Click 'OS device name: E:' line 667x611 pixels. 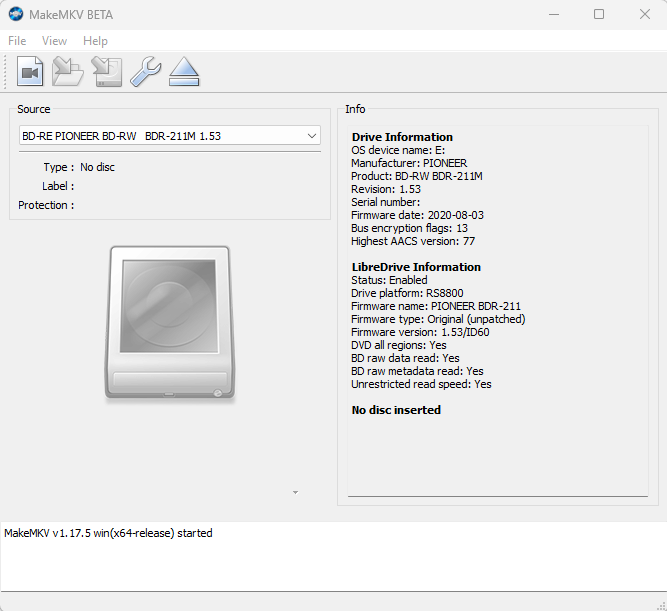(398, 150)
